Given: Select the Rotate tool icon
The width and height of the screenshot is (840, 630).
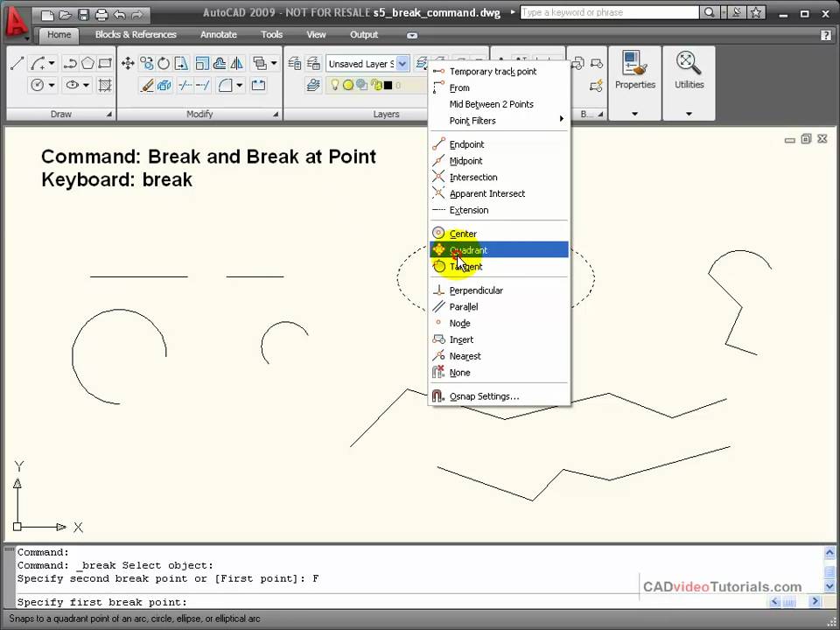Looking at the screenshot, I should pyautogui.click(x=164, y=64).
